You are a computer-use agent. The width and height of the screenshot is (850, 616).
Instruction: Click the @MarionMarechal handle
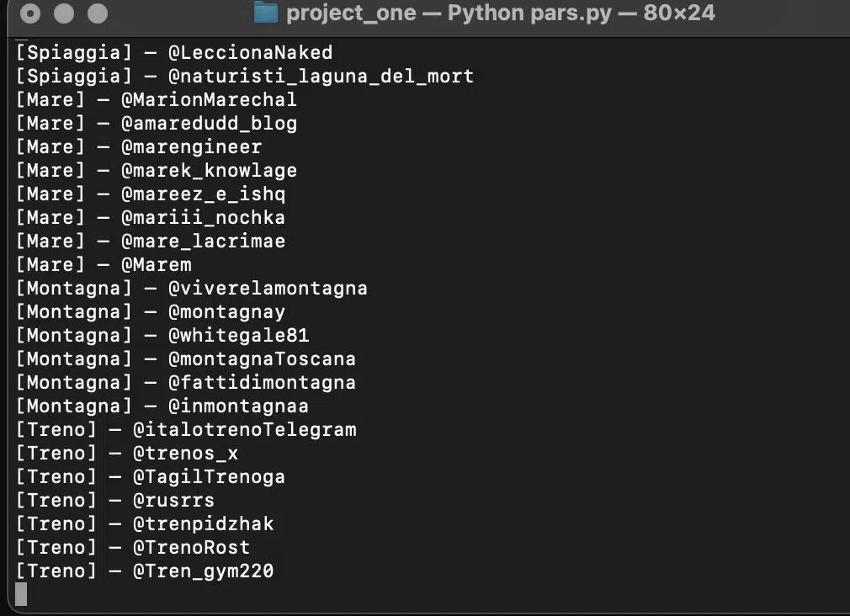[x=210, y=100]
